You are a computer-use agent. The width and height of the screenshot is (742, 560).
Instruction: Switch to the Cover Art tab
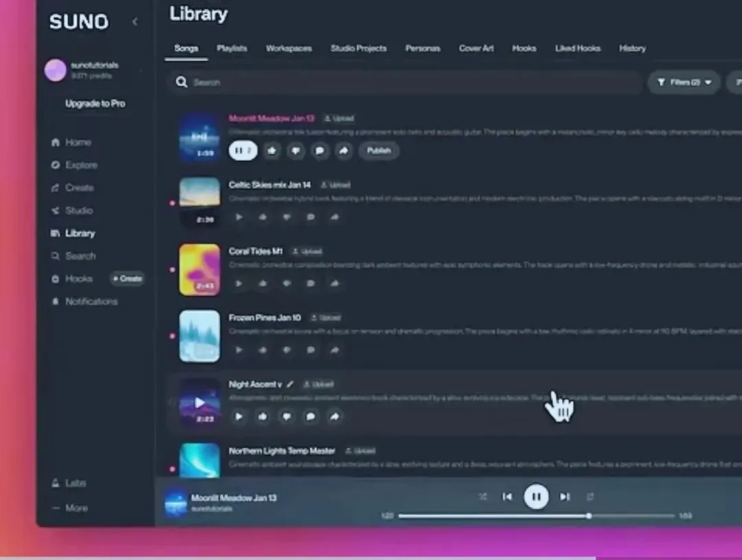click(x=476, y=48)
